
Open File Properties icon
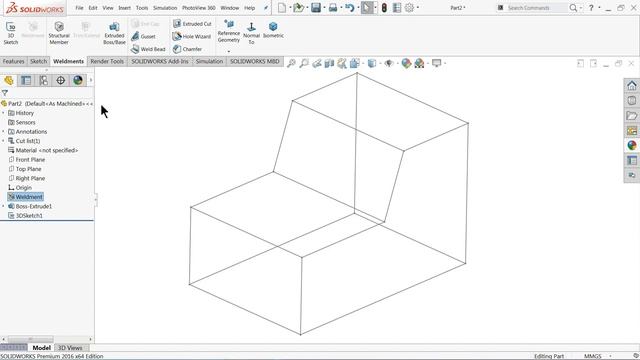(x=397, y=8)
